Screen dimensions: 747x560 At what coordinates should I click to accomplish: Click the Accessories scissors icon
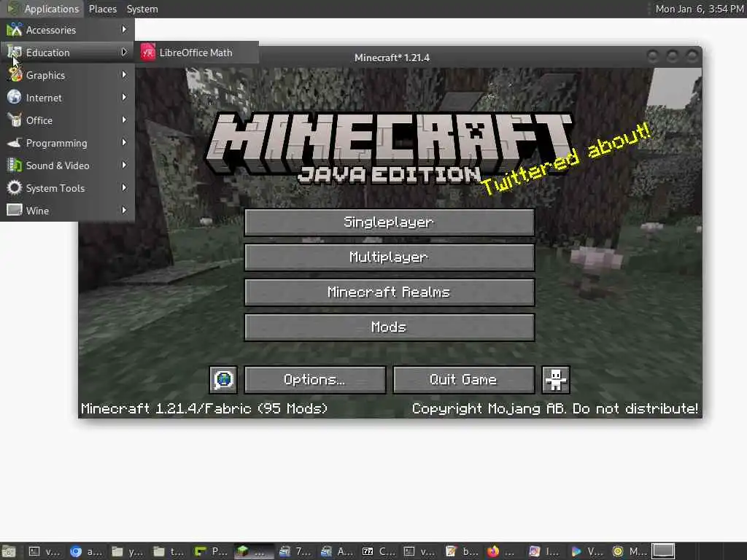pos(15,29)
